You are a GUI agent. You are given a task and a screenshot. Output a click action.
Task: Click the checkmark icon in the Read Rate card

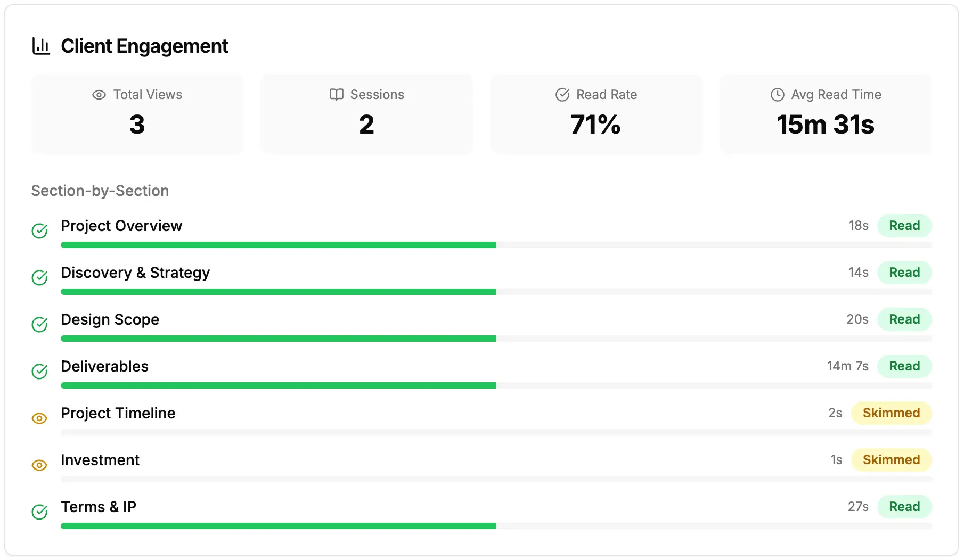pyautogui.click(x=563, y=95)
